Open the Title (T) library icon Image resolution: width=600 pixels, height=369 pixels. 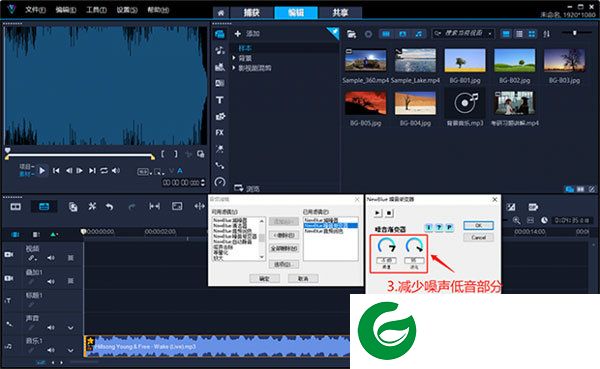pyautogui.click(x=220, y=100)
